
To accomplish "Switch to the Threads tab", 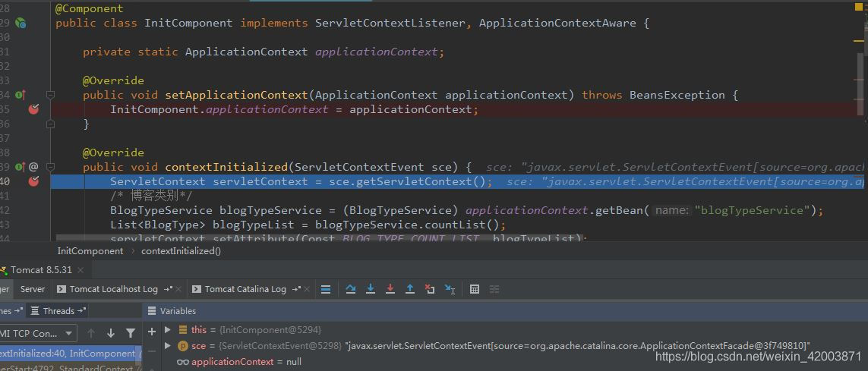I will [58, 311].
